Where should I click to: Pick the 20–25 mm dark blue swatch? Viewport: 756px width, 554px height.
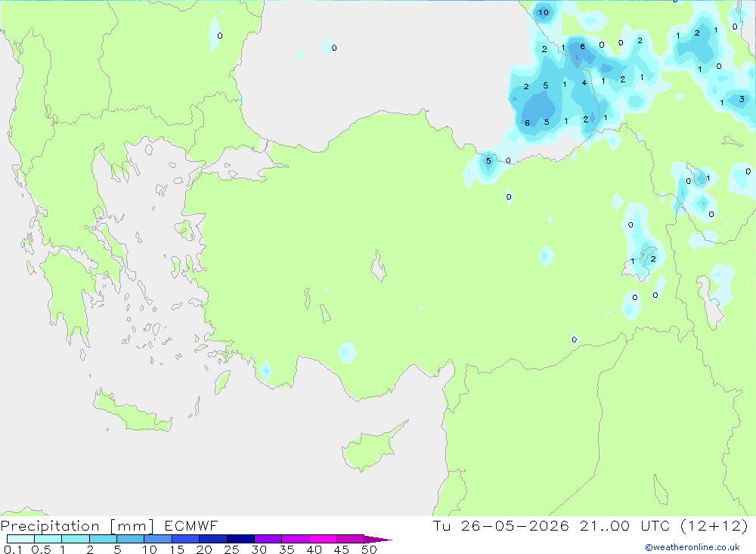(213, 539)
